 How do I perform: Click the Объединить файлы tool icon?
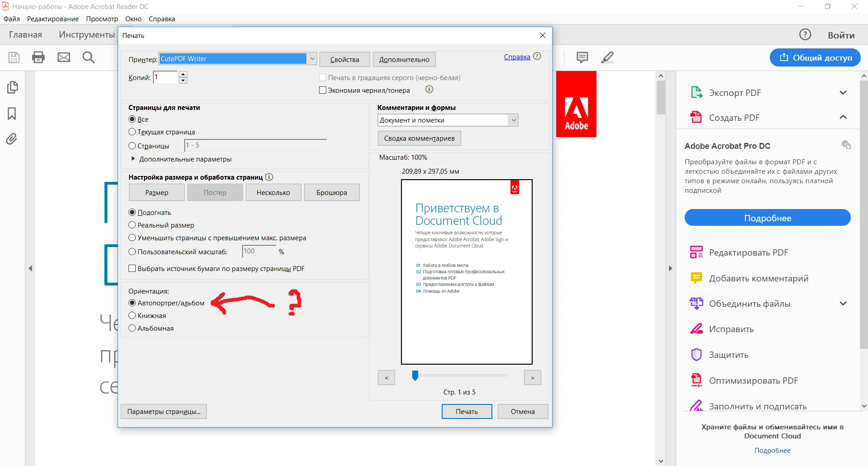click(696, 303)
